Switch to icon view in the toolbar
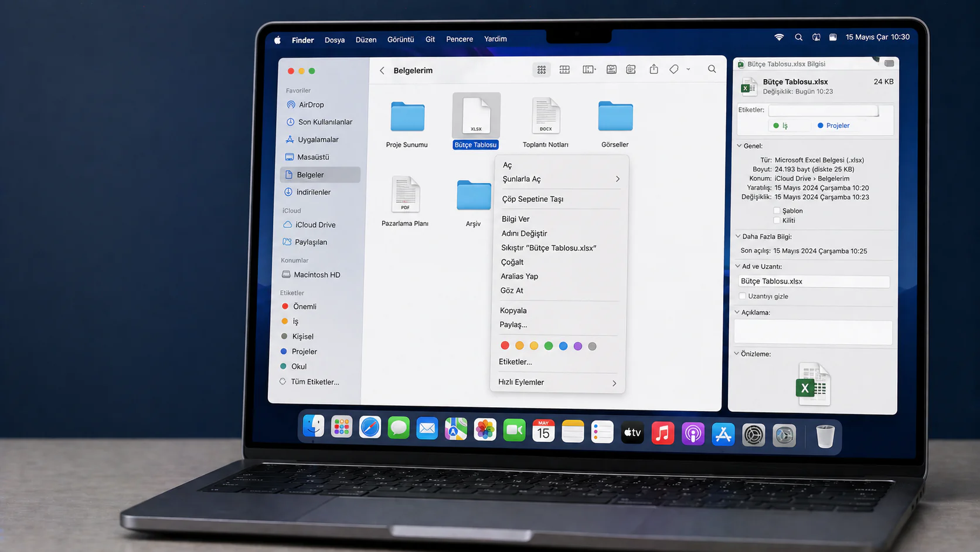Image resolution: width=980 pixels, height=552 pixels. tap(541, 69)
